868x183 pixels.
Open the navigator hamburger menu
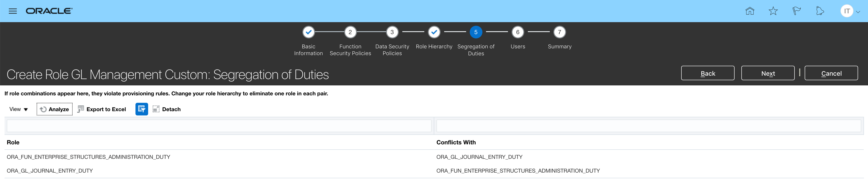coord(13,11)
